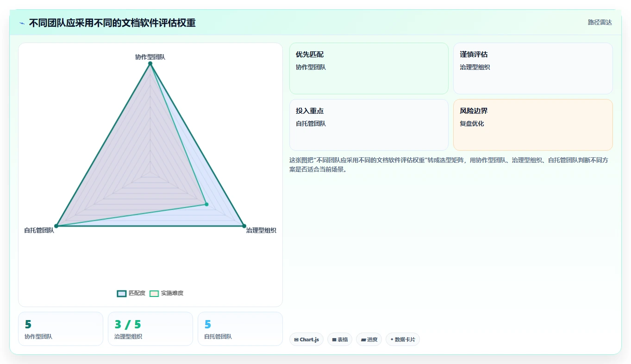Click the 治理型组织 axis label on chart
Screen dimensions: 631x364
pos(261,230)
